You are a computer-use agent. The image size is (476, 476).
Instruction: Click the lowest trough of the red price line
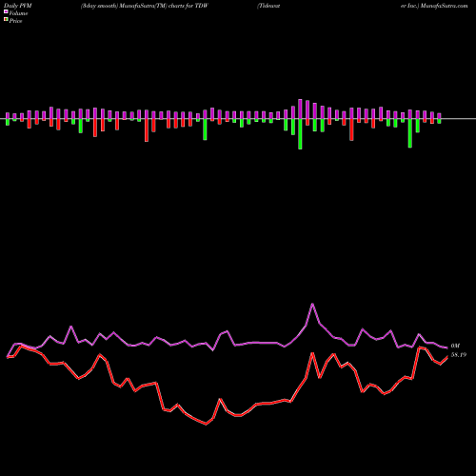[x=206, y=424]
